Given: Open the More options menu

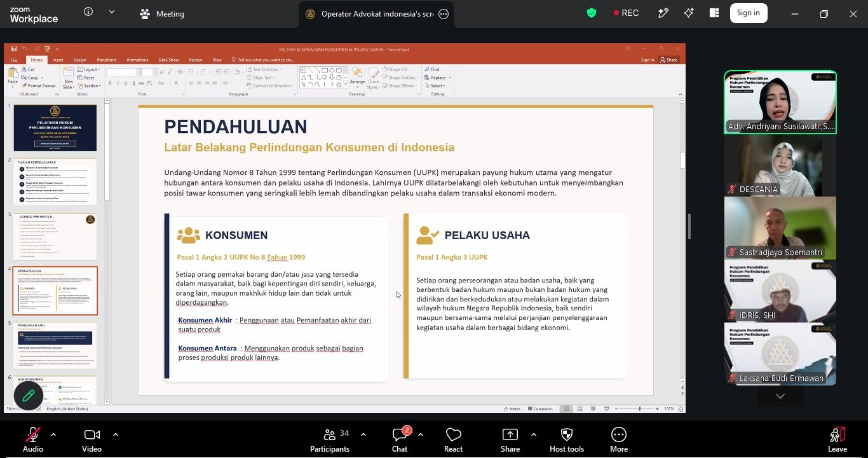Looking at the screenshot, I should point(618,435).
